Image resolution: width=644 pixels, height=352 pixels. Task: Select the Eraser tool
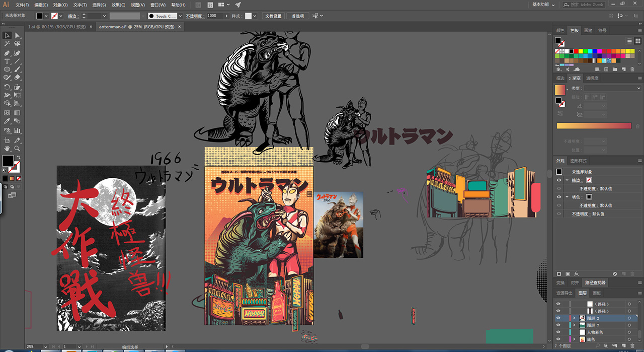(17, 78)
